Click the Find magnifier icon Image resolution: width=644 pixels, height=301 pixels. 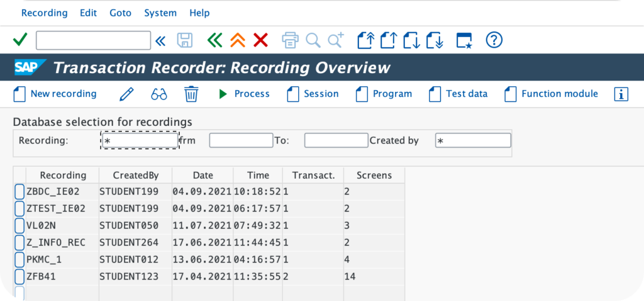(x=313, y=40)
